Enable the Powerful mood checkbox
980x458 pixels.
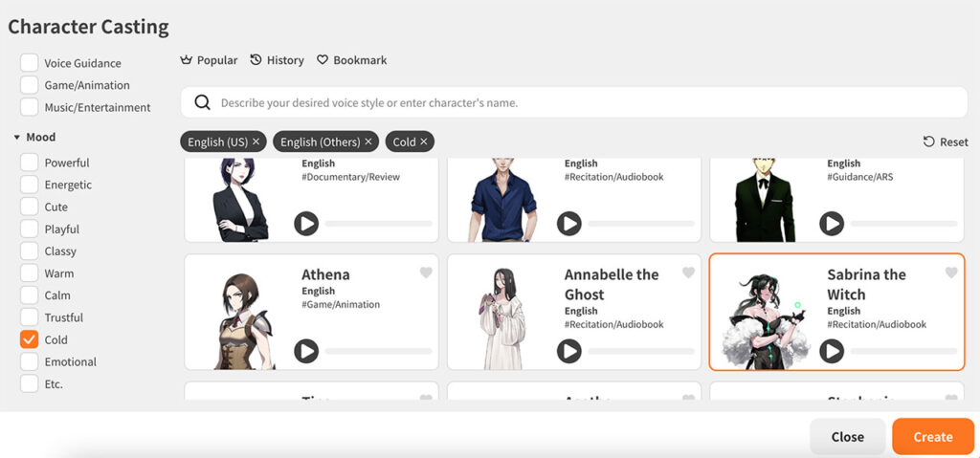pos(30,163)
